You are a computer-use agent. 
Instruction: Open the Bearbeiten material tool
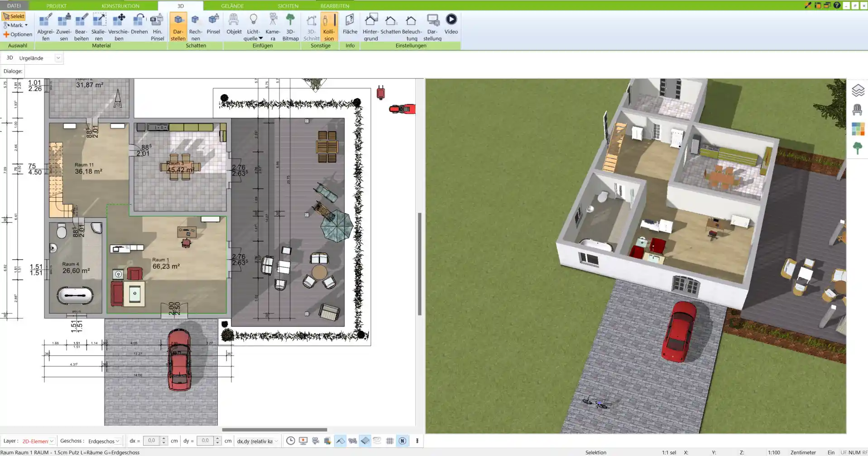(x=81, y=27)
